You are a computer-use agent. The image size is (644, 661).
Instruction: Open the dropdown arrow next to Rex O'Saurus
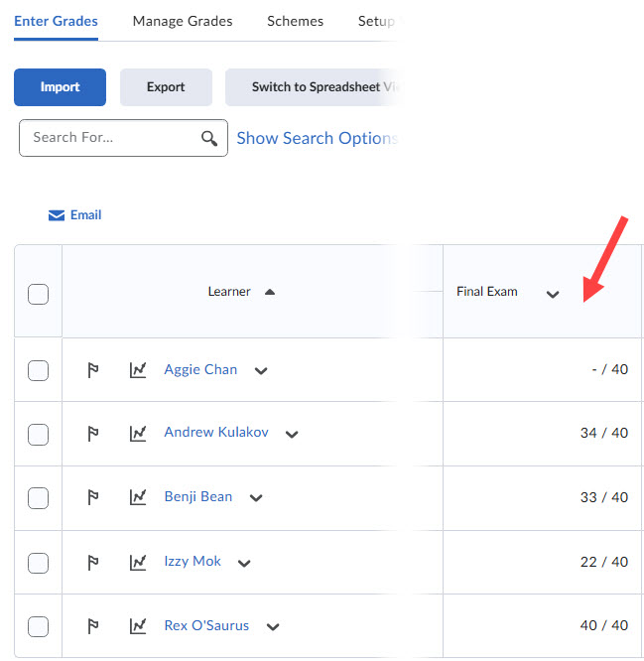(x=273, y=627)
